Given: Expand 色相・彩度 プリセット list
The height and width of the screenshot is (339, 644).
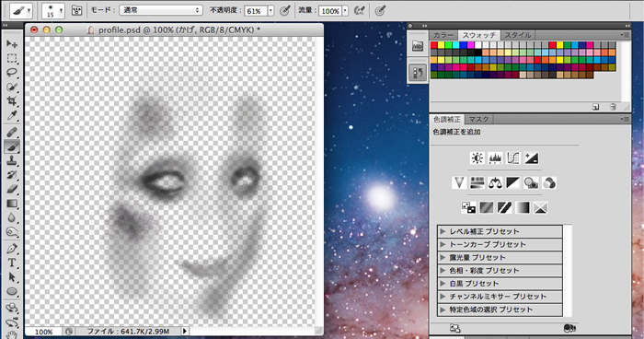Looking at the screenshot, I should point(443,270).
